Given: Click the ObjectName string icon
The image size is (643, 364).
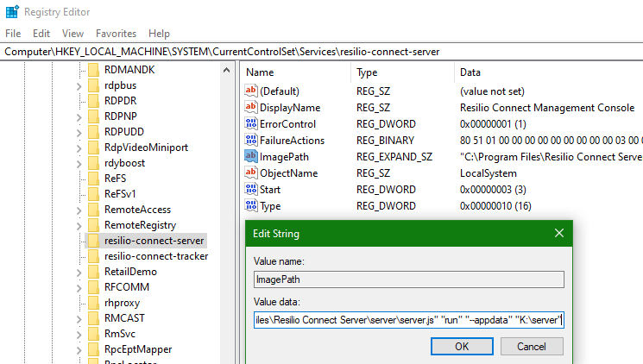Looking at the screenshot, I should click(251, 173).
